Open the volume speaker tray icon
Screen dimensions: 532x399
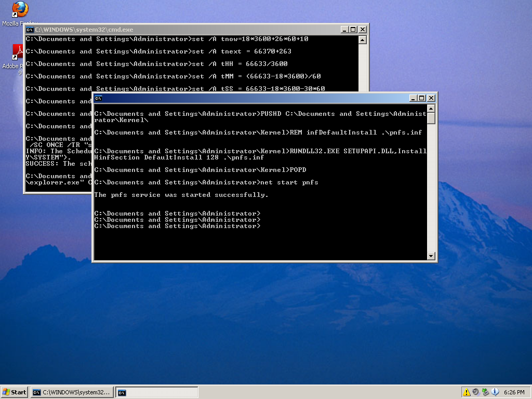[475, 392]
